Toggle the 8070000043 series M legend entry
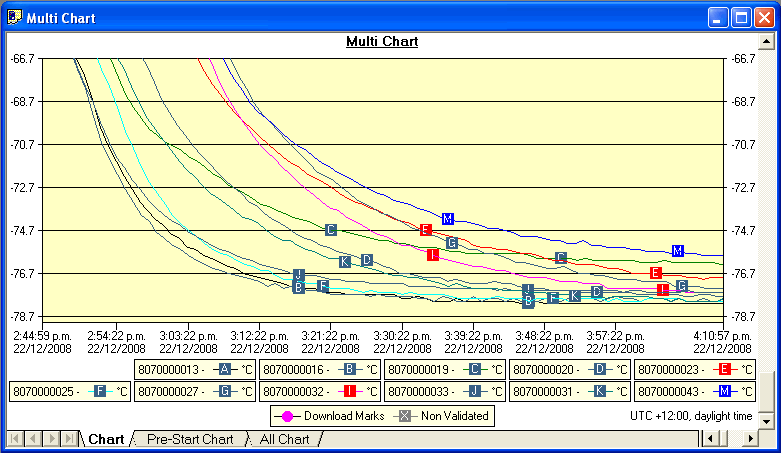 (x=695, y=392)
